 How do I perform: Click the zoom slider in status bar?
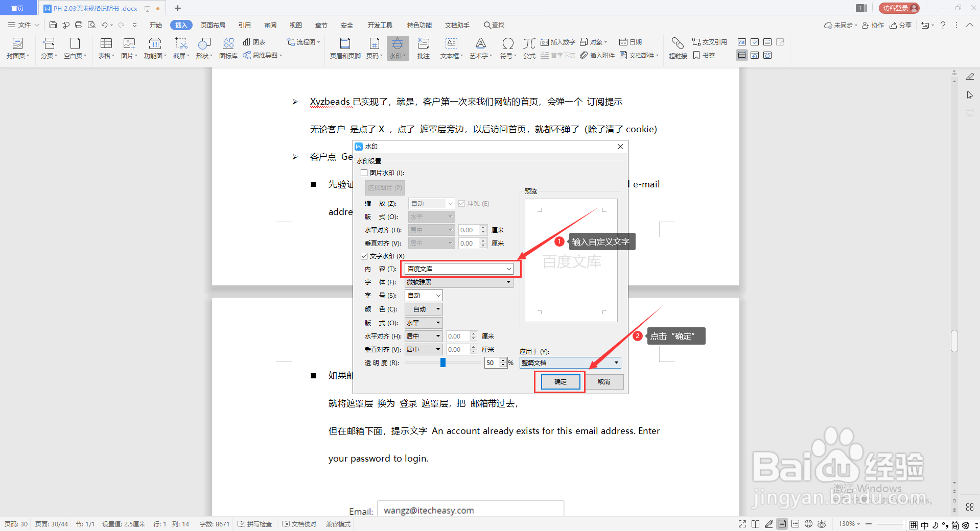coord(890,524)
